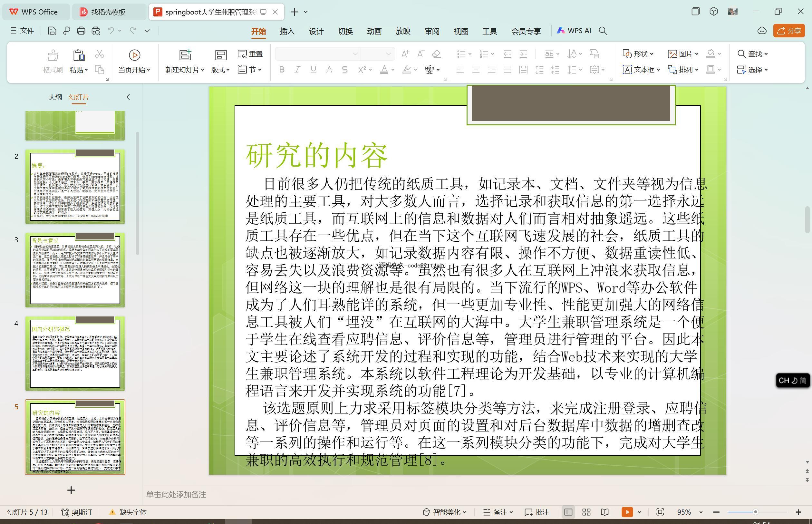This screenshot has width=812, height=524.
Task: Click the Find (查找) button
Action: click(752, 54)
